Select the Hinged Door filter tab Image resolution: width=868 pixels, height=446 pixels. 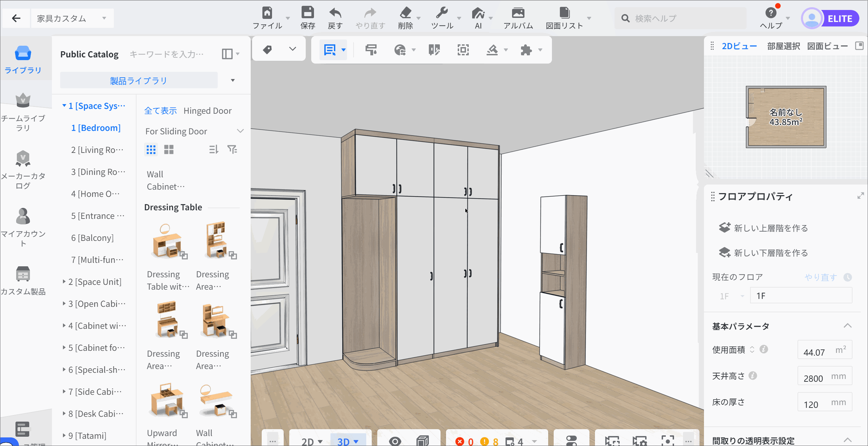tap(208, 111)
